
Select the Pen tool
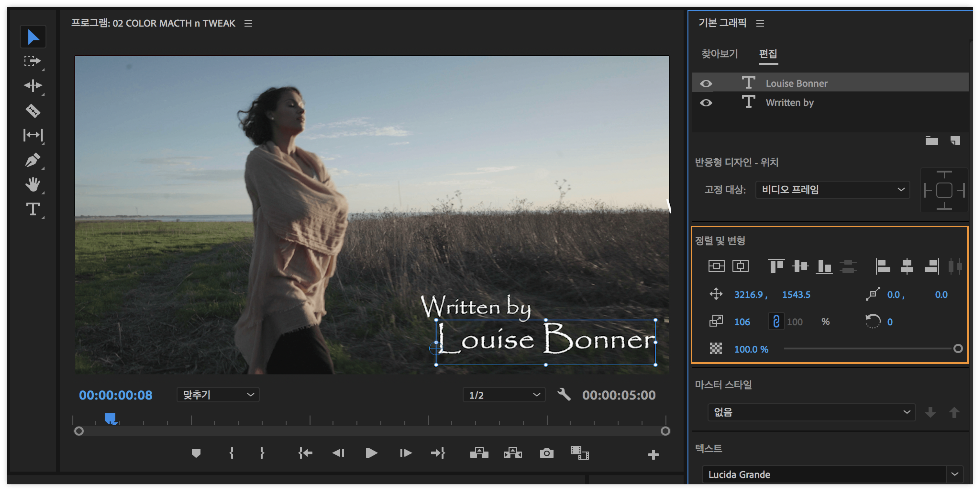(x=33, y=160)
